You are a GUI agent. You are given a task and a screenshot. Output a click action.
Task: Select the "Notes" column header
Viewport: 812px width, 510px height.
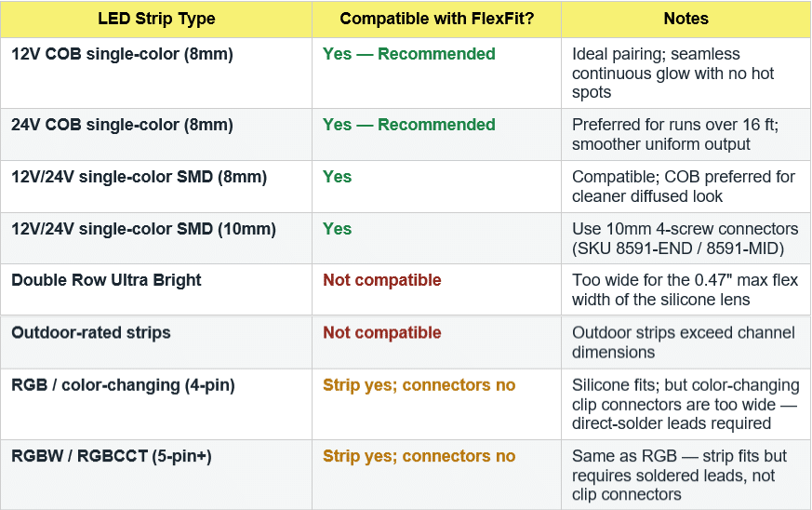pyautogui.click(x=686, y=19)
